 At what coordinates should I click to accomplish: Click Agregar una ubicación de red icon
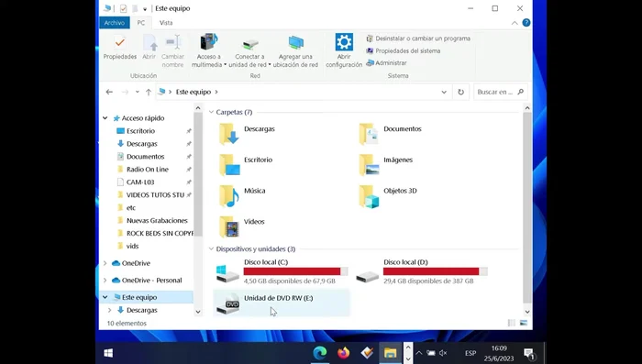[x=295, y=42]
